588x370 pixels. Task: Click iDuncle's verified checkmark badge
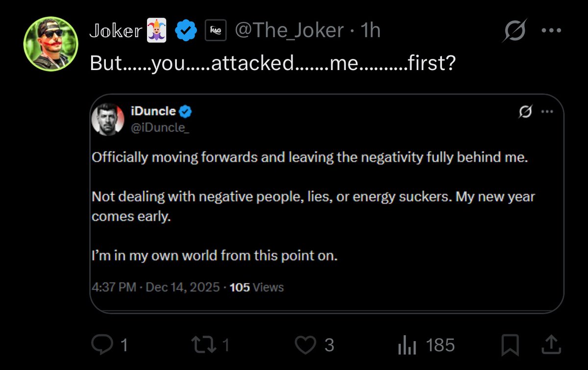pyautogui.click(x=185, y=112)
